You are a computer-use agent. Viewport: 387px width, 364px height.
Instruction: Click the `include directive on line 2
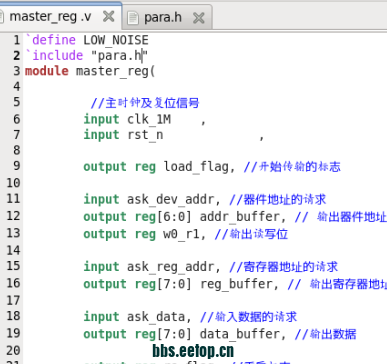[54, 55]
